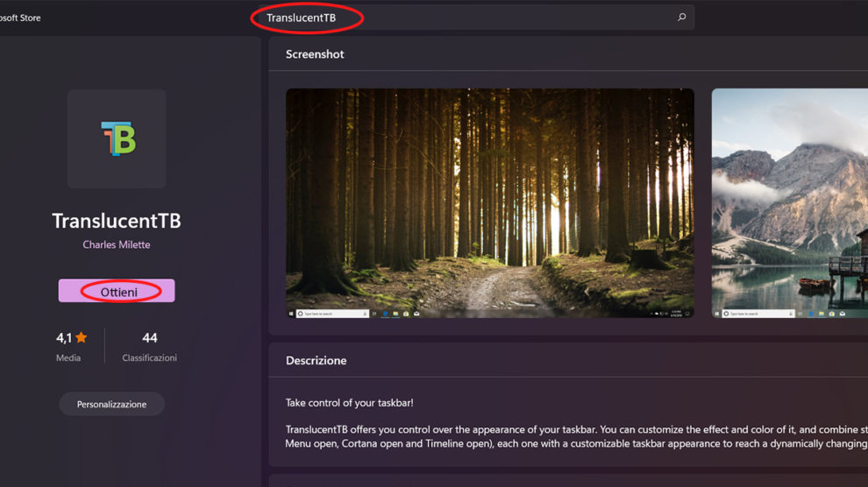Click the TranslucentTB search field
Screen dimensions: 868x487
[x=476, y=18]
